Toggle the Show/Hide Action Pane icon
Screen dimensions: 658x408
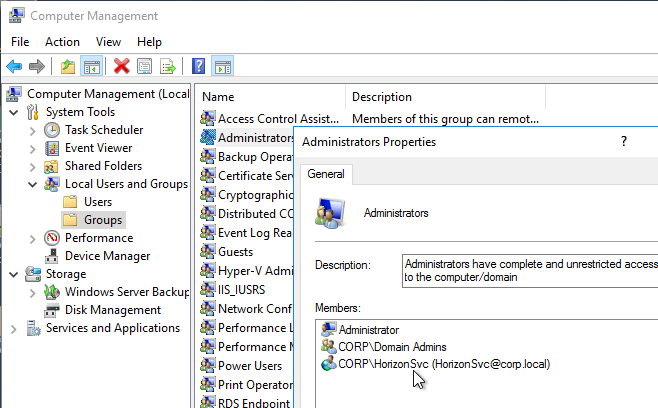pos(222,66)
